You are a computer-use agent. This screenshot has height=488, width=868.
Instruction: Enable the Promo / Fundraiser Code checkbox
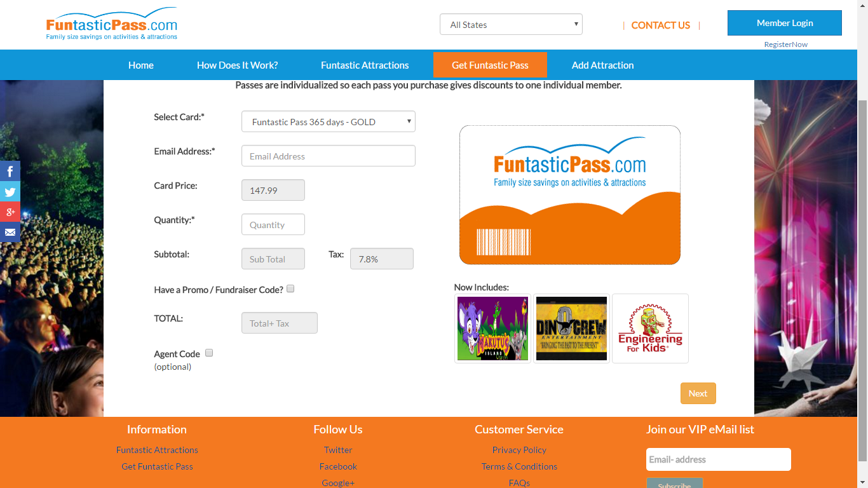pos(290,288)
